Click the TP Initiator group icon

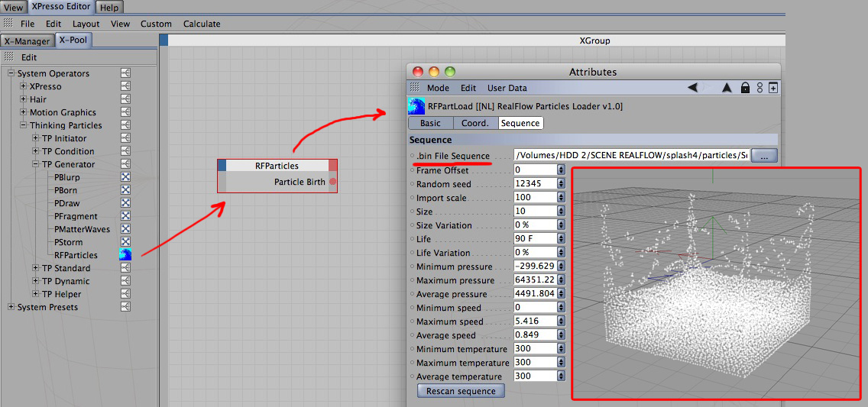pos(125,138)
